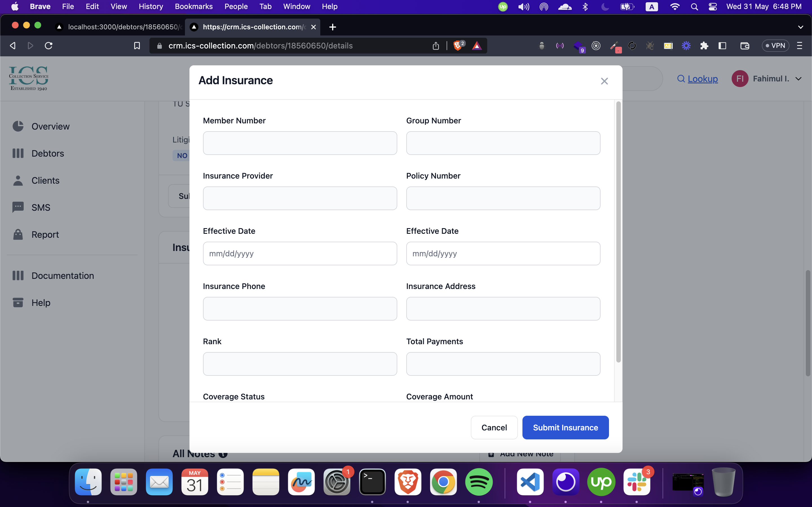Toggle the browser sidebar panel icon
This screenshot has height=507, width=812.
tap(722, 46)
